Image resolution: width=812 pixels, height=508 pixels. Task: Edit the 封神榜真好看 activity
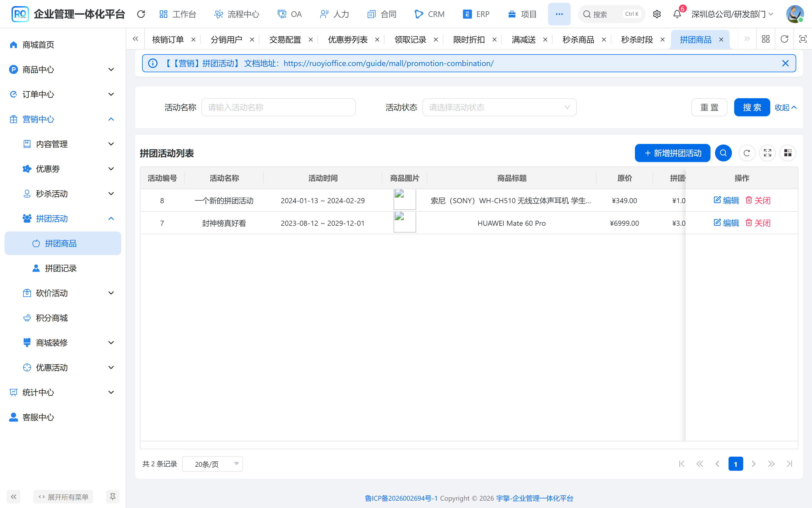click(x=726, y=223)
